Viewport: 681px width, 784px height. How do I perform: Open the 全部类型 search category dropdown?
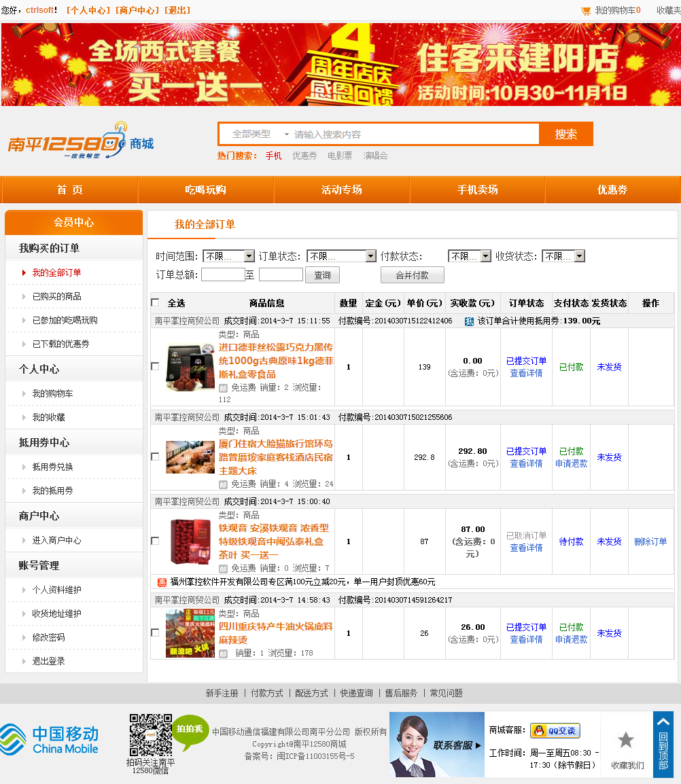260,134
